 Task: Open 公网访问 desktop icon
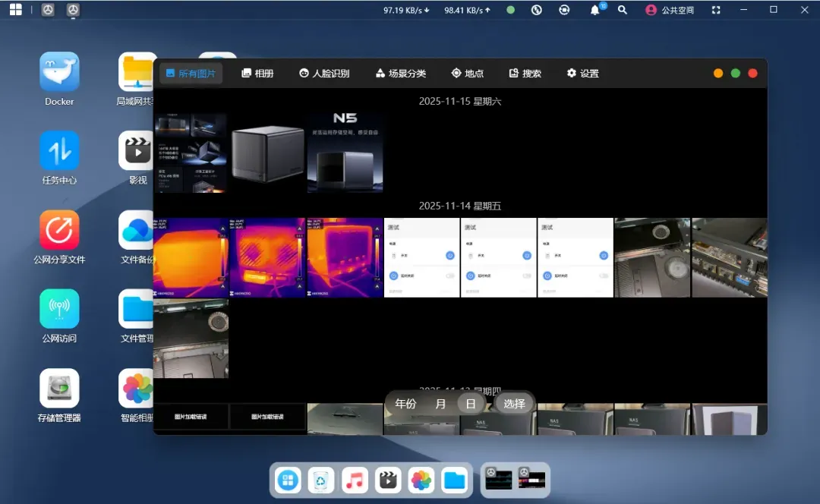tap(59, 309)
